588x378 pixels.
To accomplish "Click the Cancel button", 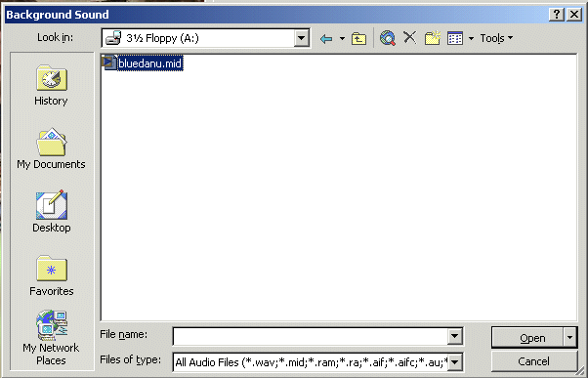I will pos(534,361).
